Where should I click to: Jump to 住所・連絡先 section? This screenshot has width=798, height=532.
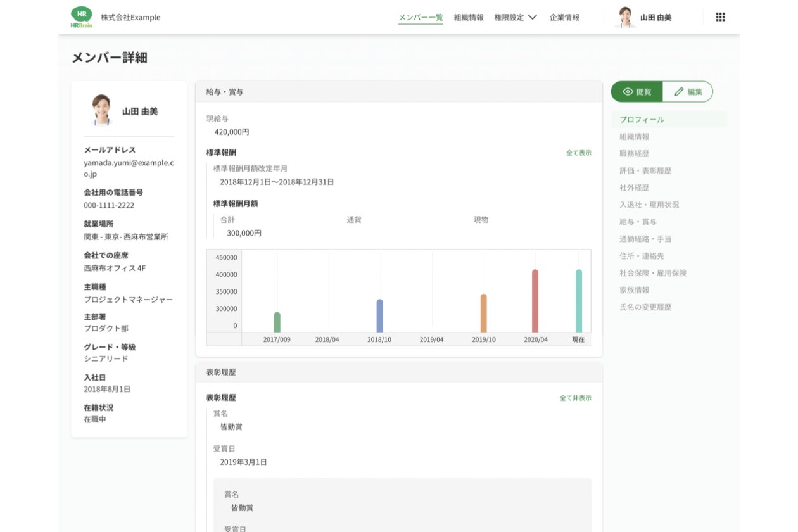[642, 256]
